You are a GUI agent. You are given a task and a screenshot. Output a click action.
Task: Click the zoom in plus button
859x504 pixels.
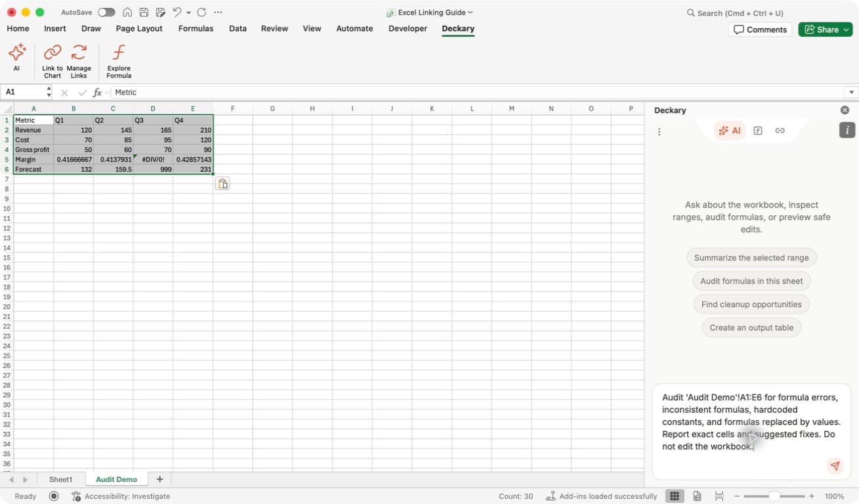click(x=812, y=496)
